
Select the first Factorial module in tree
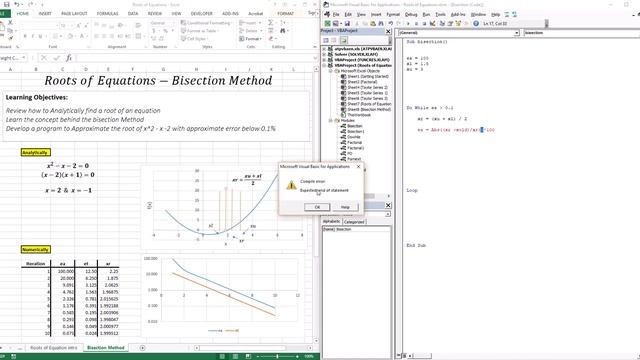coord(351,142)
